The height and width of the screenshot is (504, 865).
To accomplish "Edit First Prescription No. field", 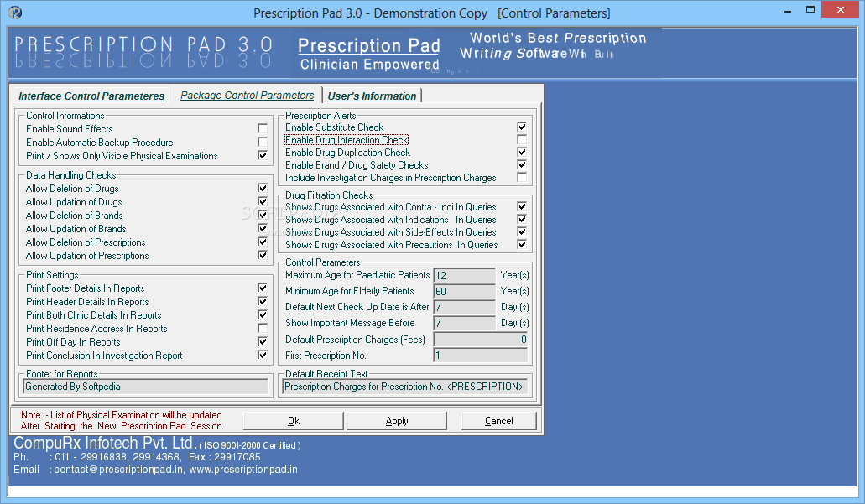I will 481,356.
